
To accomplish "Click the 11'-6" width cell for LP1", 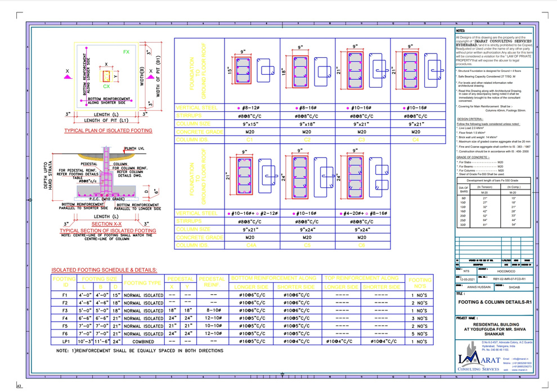I will [x=102, y=341].
